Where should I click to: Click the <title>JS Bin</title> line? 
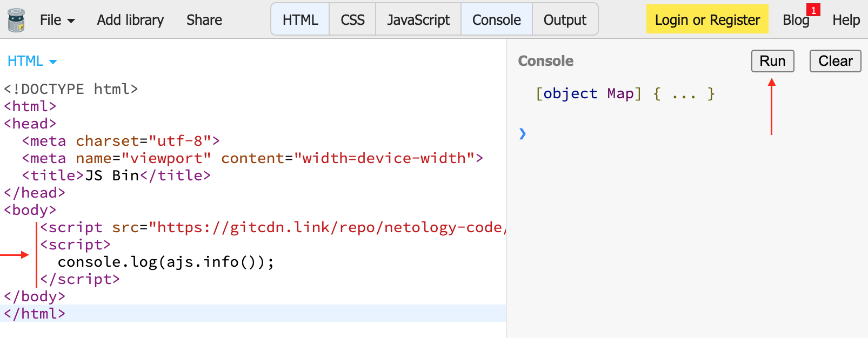(116, 175)
